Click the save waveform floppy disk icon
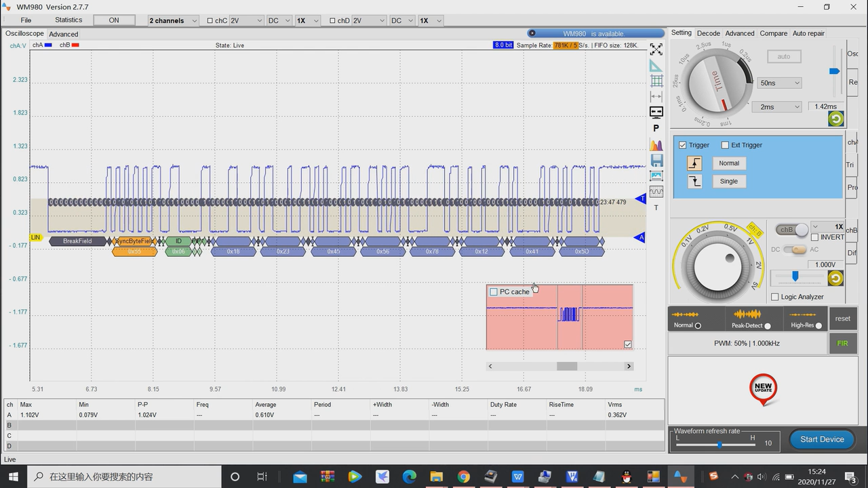Screen dimensions: 868x488 click(656, 161)
